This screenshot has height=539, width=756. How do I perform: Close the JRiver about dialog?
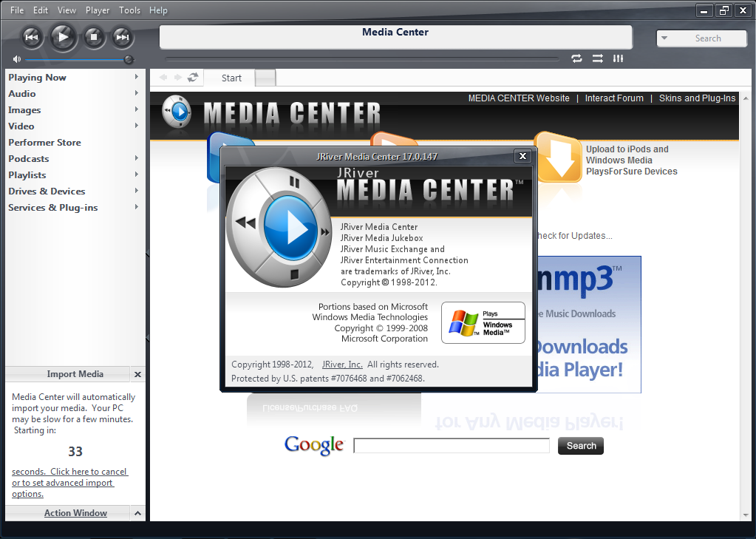point(522,156)
